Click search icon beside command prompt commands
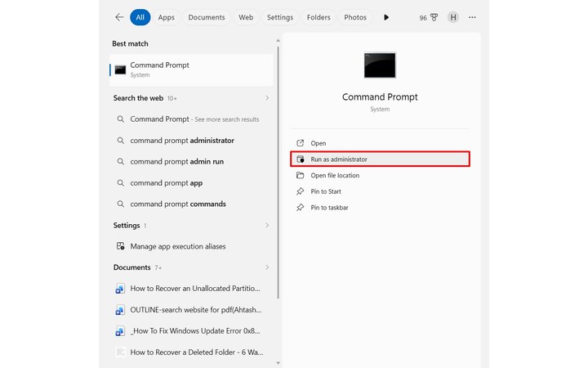The height and width of the screenshot is (368, 588). coord(120,204)
